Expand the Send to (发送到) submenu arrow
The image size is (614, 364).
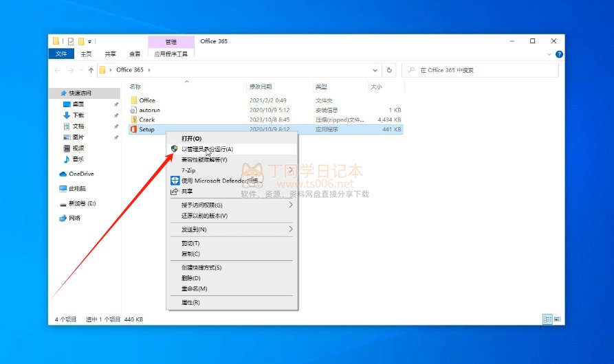coord(291,229)
